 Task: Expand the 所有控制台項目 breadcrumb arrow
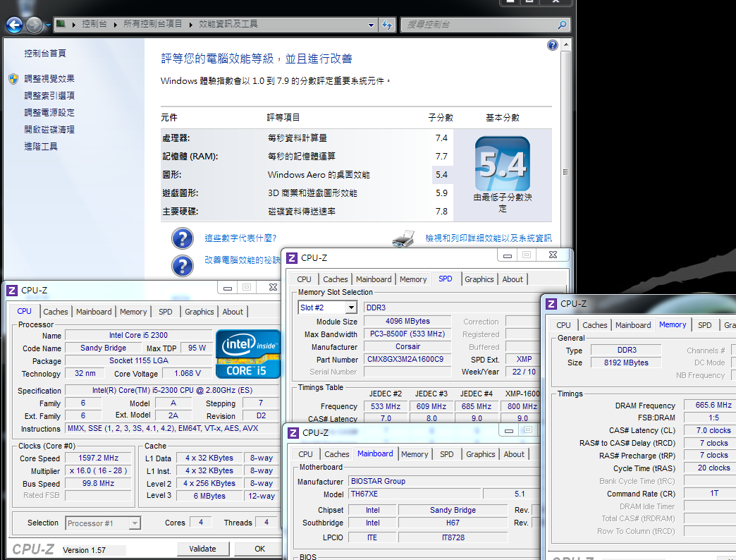(191, 25)
